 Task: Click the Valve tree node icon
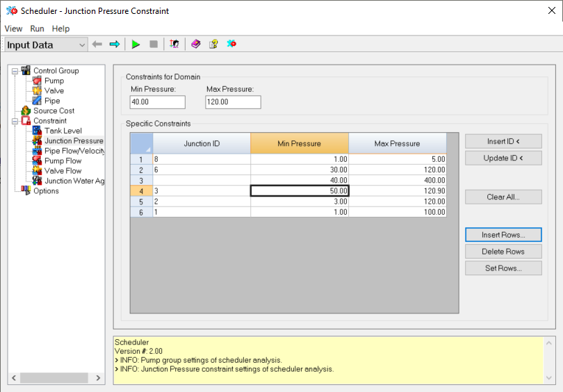[x=37, y=90]
